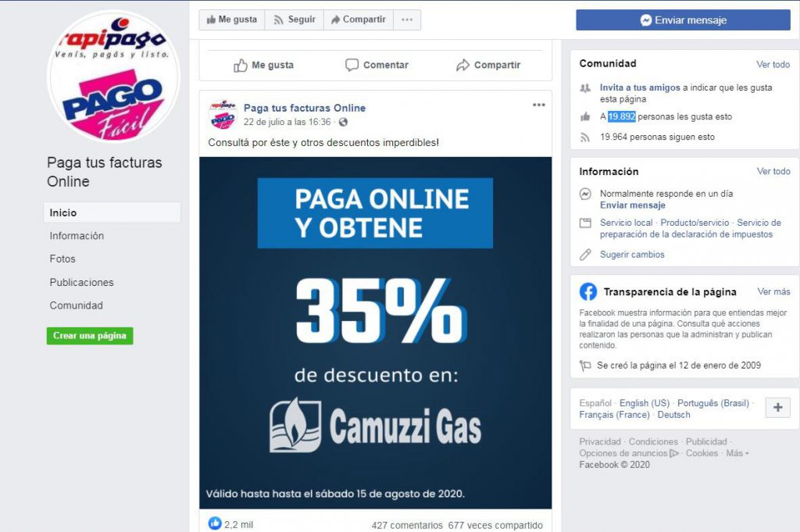800x532 pixels.
Task: Click the Compartir arrow icon under post
Action: tap(462, 65)
